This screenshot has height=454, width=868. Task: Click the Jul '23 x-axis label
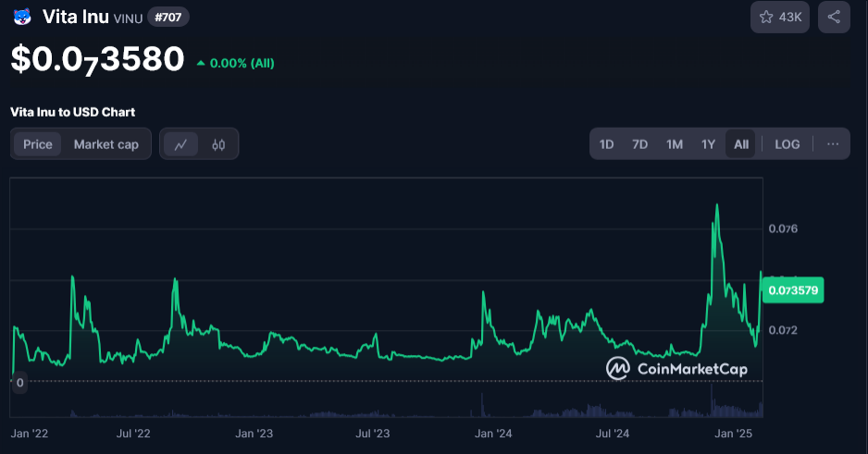coord(373,434)
